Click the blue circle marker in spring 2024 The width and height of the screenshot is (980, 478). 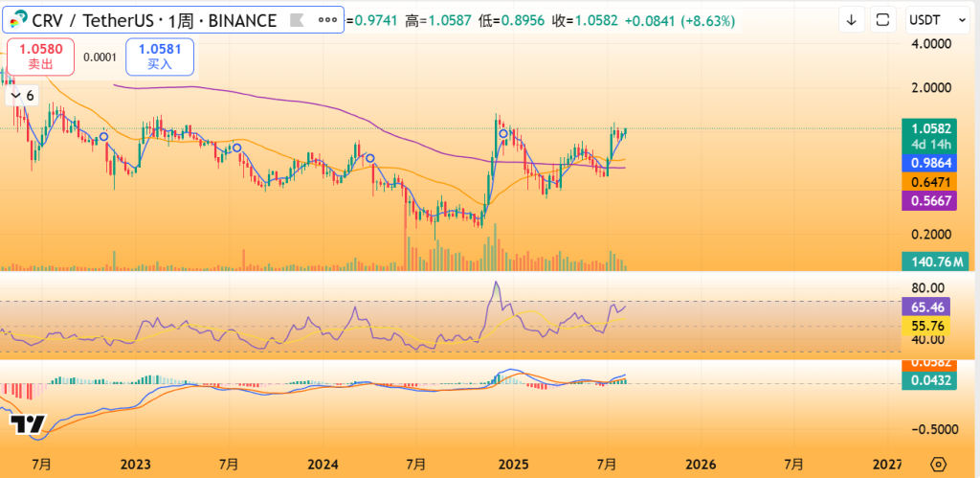[370, 158]
